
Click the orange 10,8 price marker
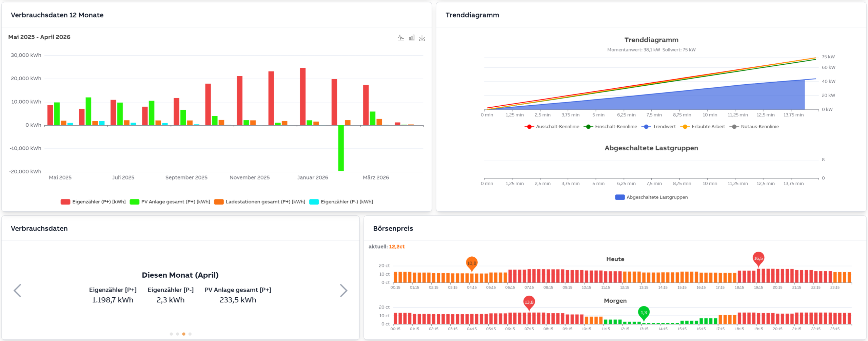click(x=472, y=263)
